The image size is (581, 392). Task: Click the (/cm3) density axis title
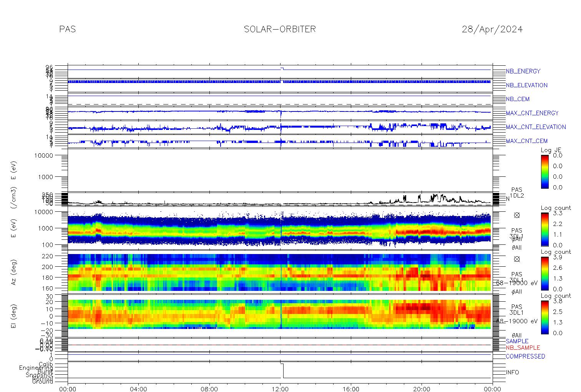click(14, 198)
